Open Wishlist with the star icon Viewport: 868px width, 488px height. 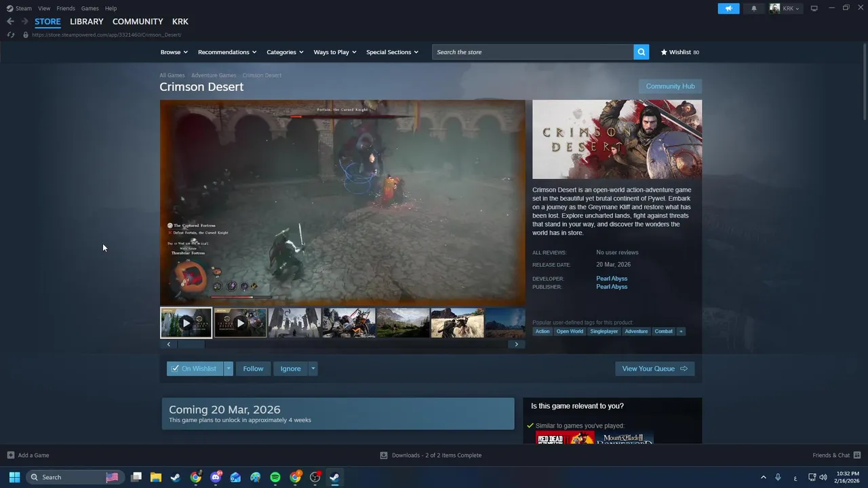tap(680, 52)
